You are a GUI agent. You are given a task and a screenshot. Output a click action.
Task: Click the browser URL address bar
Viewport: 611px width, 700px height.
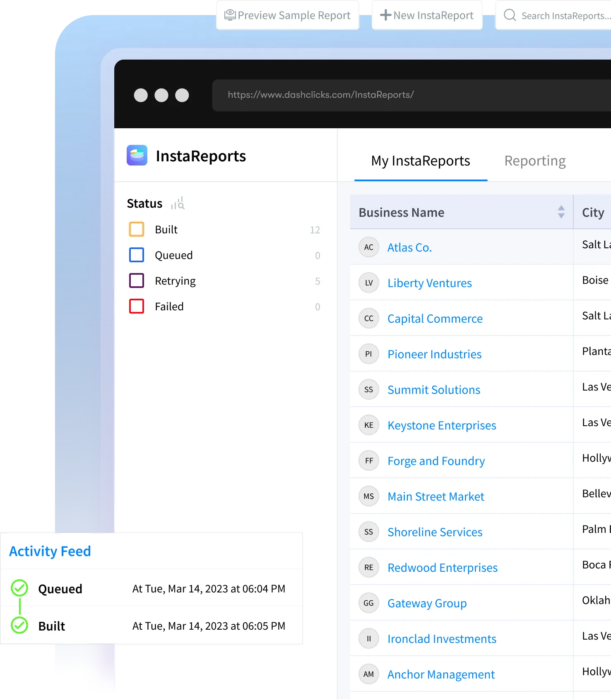pyautogui.click(x=411, y=95)
